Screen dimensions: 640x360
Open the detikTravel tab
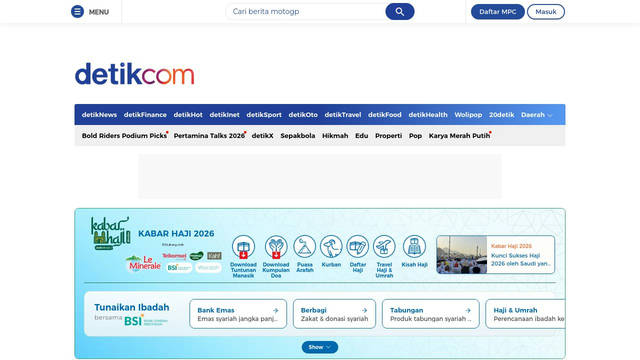click(x=343, y=115)
